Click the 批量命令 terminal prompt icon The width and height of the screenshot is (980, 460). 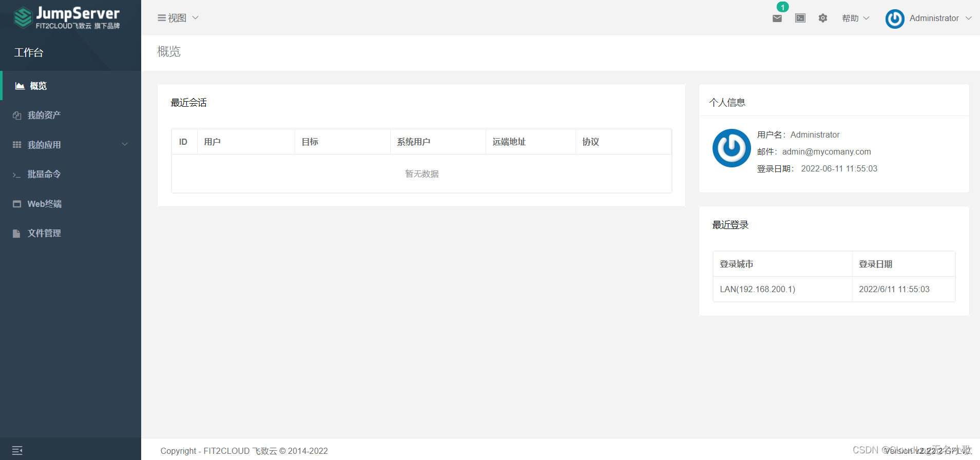(x=17, y=175)
